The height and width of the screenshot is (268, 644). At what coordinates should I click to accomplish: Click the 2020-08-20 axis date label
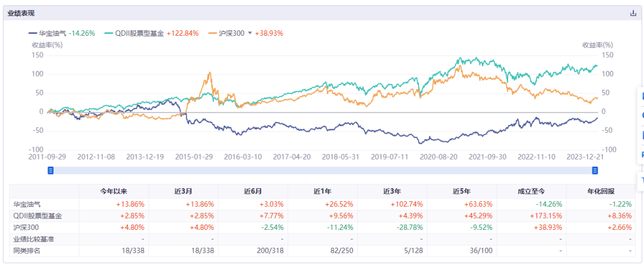pos(438,157)
